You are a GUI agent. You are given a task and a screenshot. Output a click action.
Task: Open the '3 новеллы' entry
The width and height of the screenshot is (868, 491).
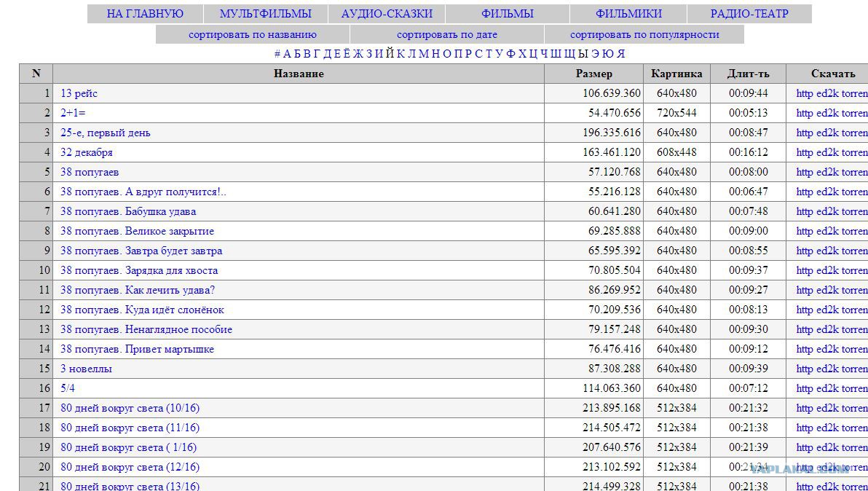tap(87, 369)
